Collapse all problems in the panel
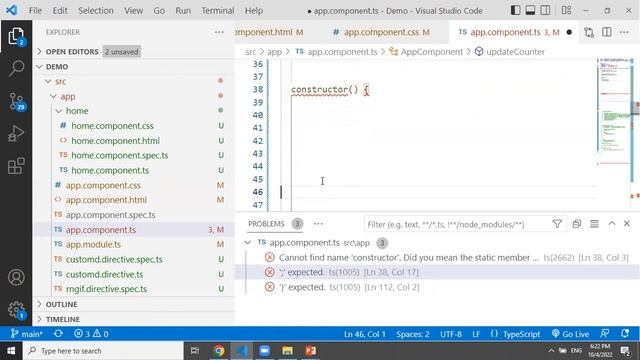The width and height of the screenshot is (640, 360). coord(576,224)
